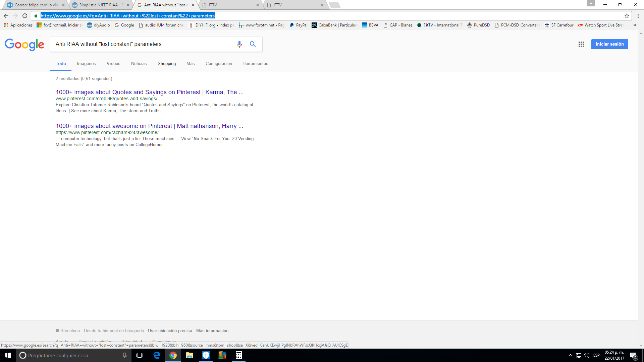
Task: Open the Windows Action Center notifications
Action: click(x=633, y=356)
